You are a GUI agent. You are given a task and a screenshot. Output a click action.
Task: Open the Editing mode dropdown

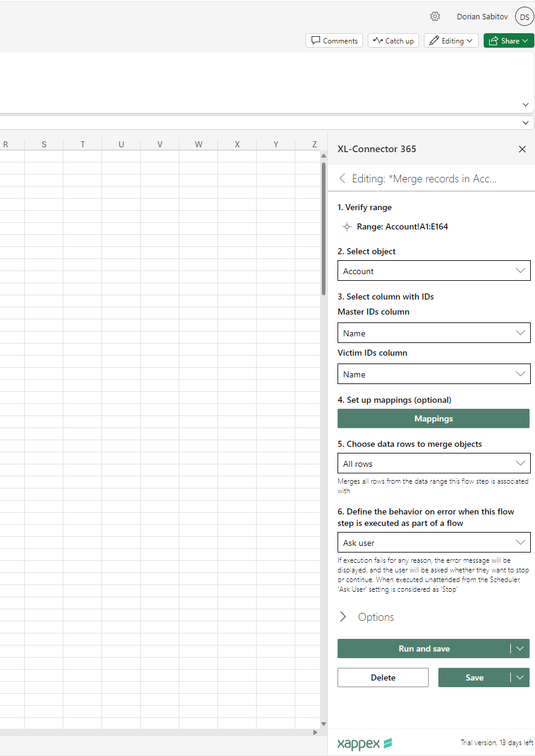[x=452, y=40]
